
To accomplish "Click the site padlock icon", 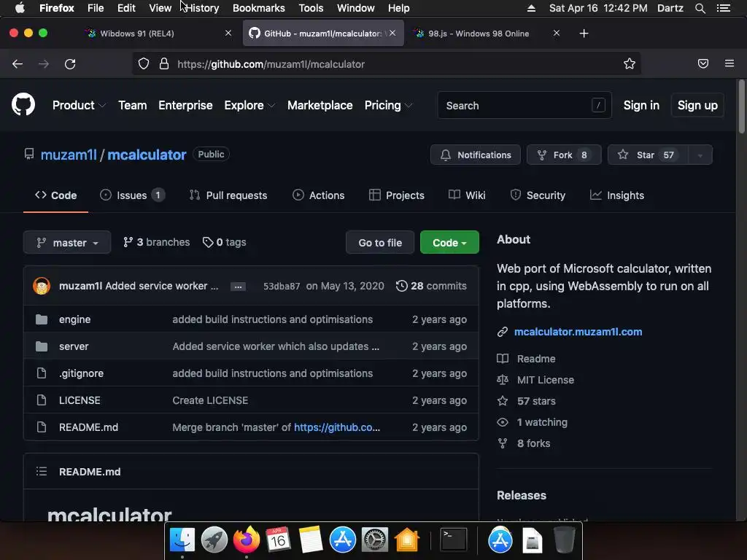I will tap(164, 64).
